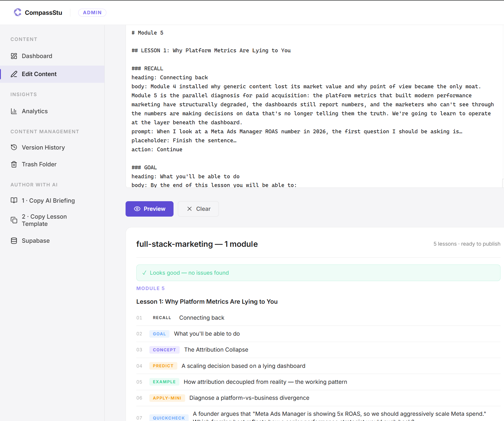
Task: Select 'What you'll be able to do' row
Action: pyautogui.click(x=318, y=334)
